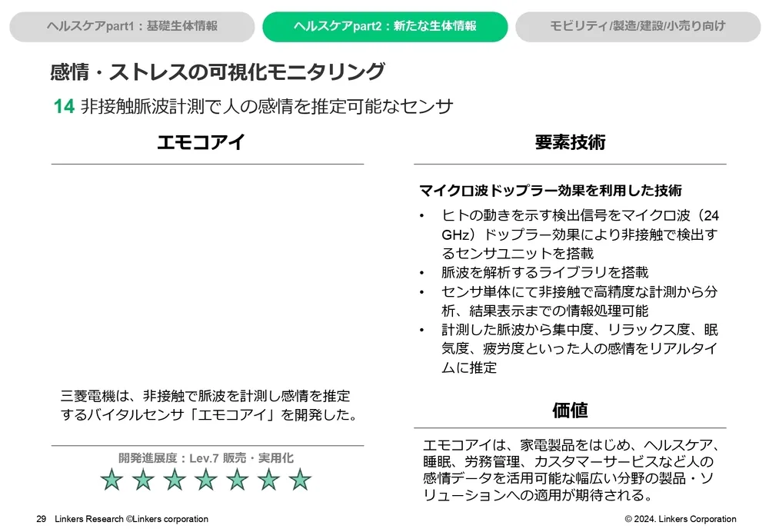769x532 pixels.
Task: Click the sixth green star icon
Action: coord(268,480)
